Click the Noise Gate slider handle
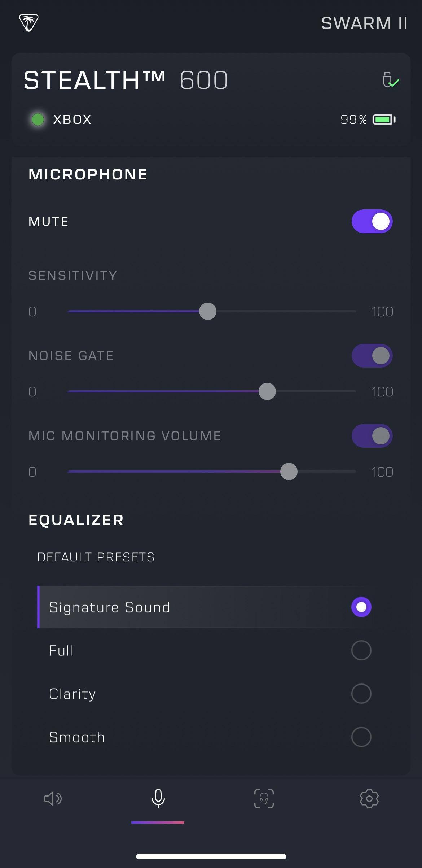The image size is (422, 868). 267,391
